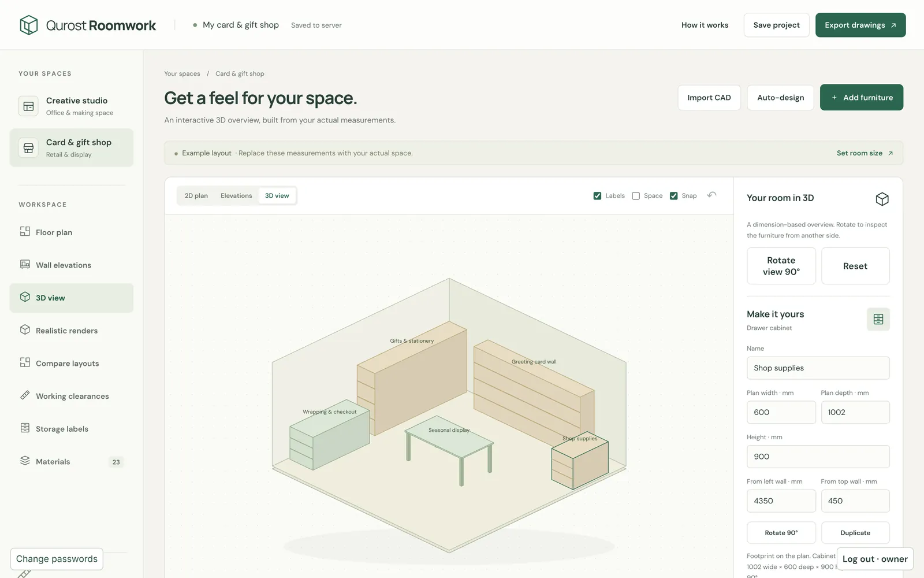Click the Height field showing 900
Image resolution: width=924 pixels, height=578 pixels.
[x=818, y=457]
